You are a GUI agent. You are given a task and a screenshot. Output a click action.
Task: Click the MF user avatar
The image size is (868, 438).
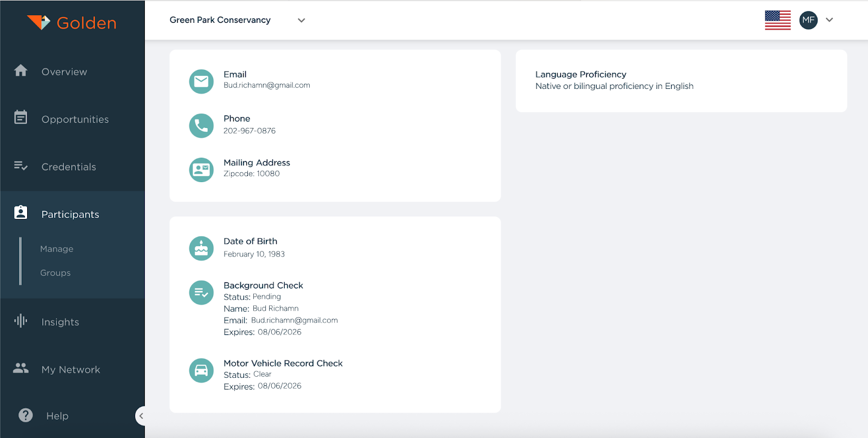point(808,20)
